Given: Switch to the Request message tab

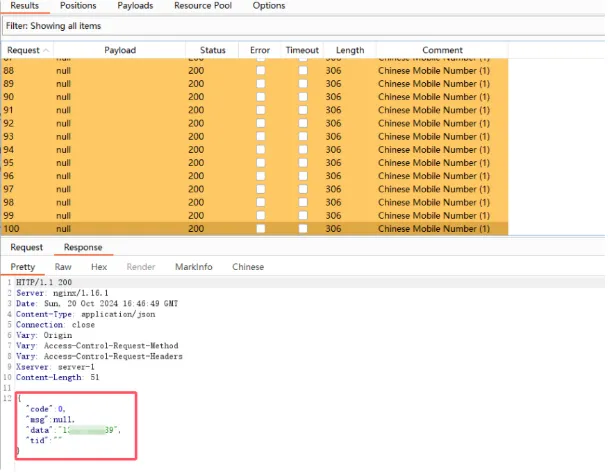Looking at the screenshot, I should coord(26,247).
